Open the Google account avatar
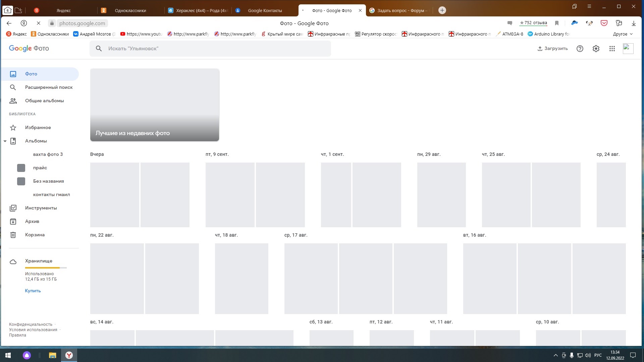 pos(628,49)
